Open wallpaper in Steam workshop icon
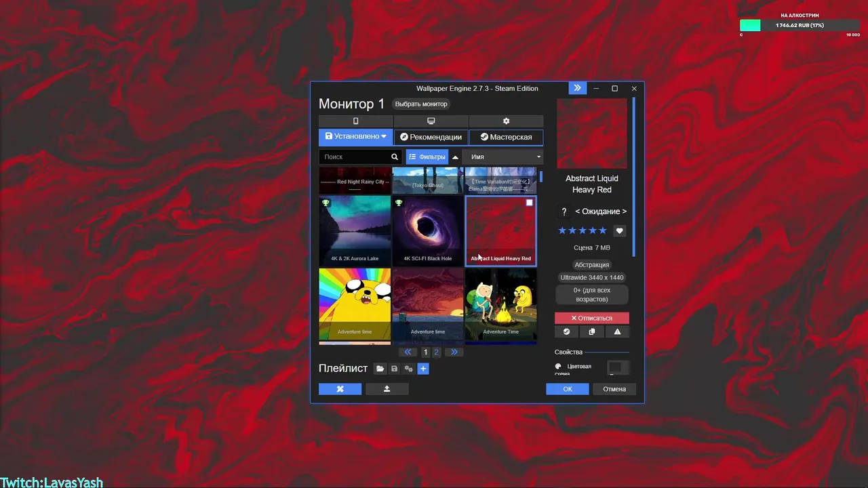Screen dimensions: 868x488 click(567, 331)
